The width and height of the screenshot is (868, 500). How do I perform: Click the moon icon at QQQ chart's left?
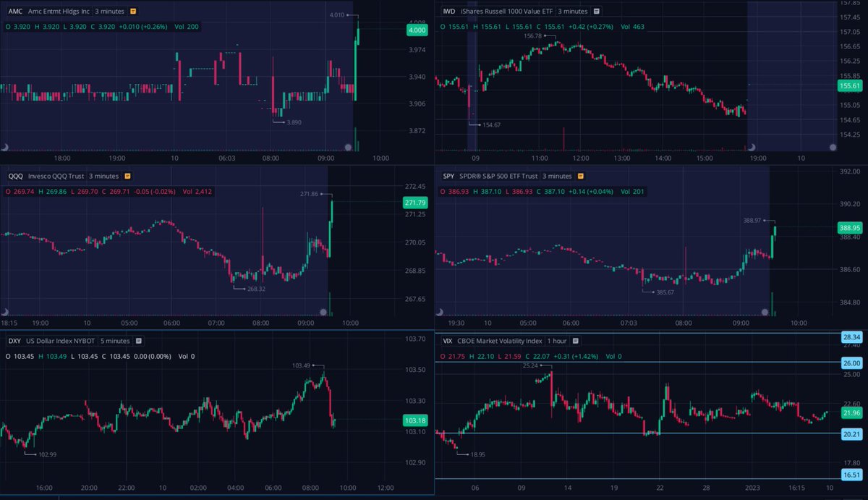click(x=4, y=312)
